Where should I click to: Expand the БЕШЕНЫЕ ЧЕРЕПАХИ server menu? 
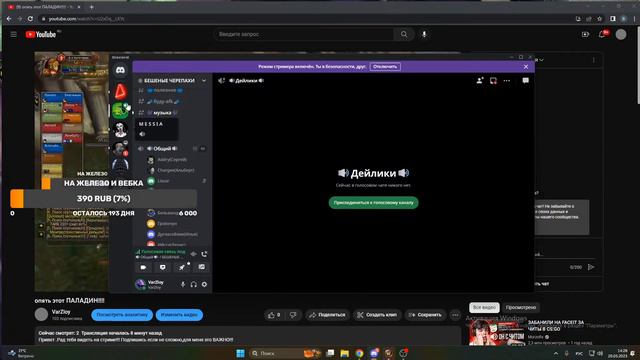coord(172,80)
